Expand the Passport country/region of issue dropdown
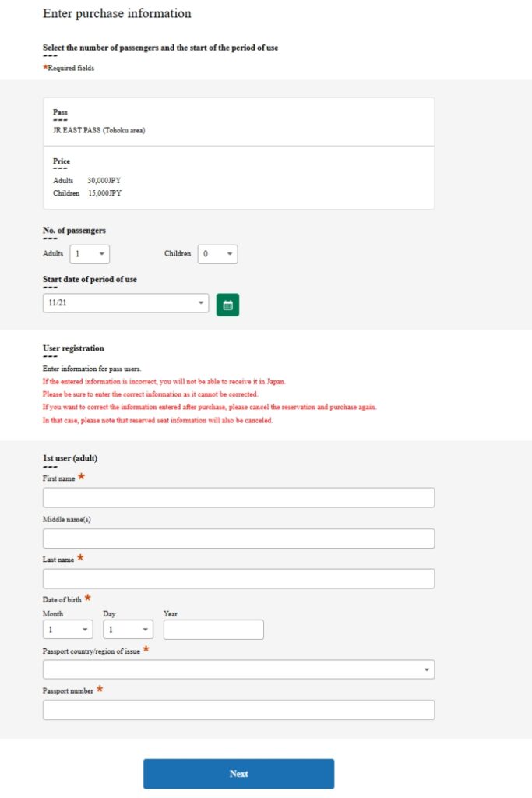Image resolution: width=532 pixels, height=798 pixels. [x=238, y=669]
